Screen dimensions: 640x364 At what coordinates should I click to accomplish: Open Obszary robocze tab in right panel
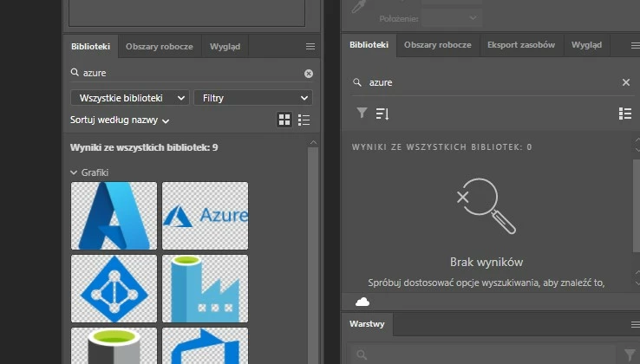tap(438, 45)
